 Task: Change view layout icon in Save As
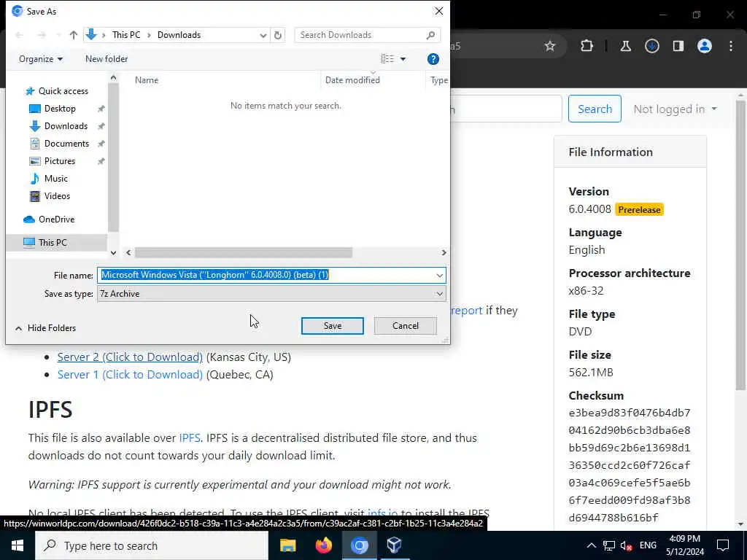tap(387, 58)
